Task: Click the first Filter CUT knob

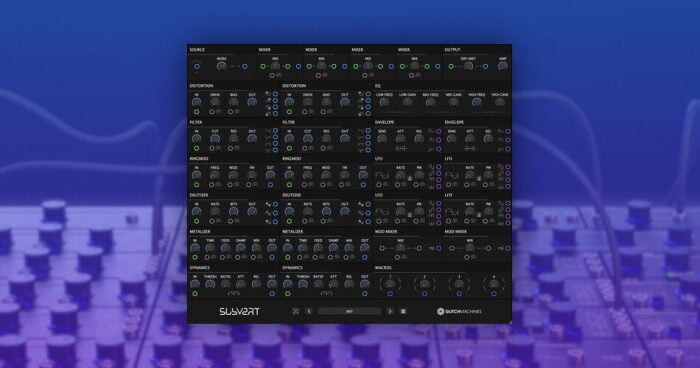Action: click(215, 139)
